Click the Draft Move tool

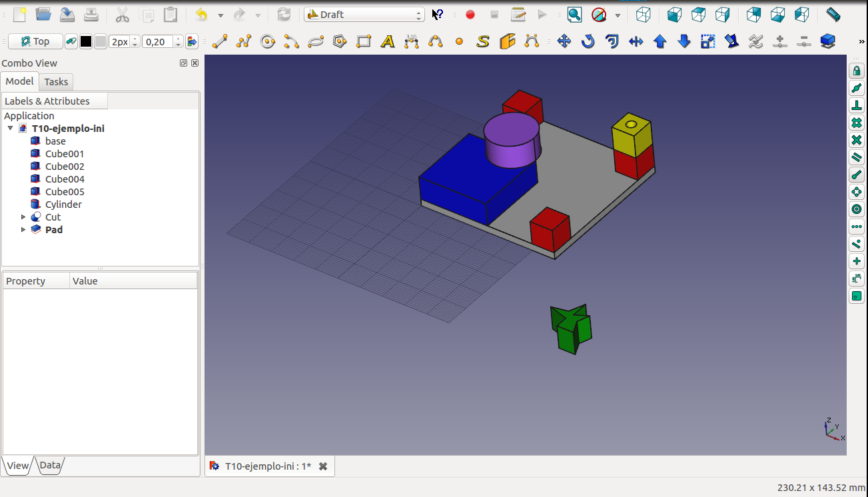pyautogui.click(x=564, y=42)
